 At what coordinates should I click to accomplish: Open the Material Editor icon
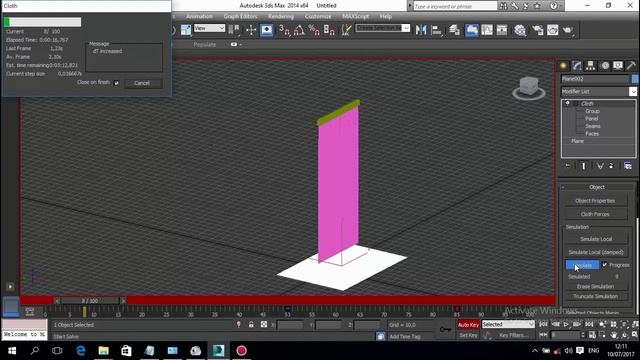520,30
